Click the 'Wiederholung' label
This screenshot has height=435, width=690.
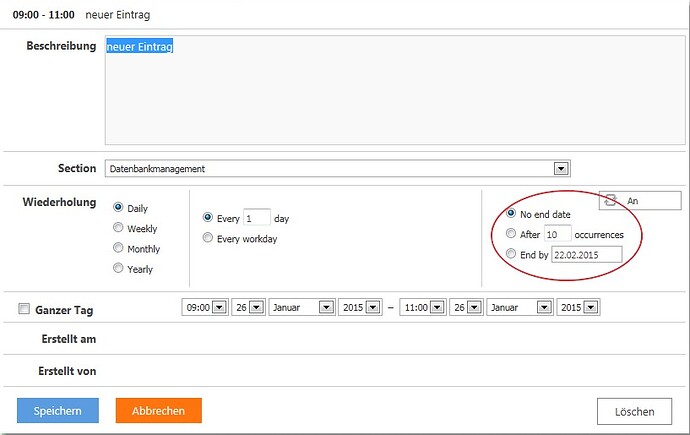coord(59,202)
